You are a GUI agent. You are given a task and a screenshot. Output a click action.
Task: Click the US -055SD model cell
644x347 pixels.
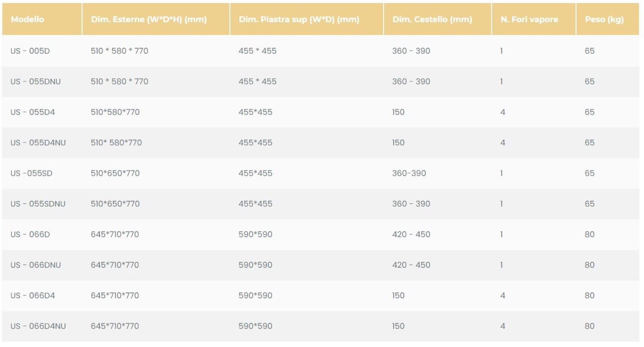(x=32, y=173)
